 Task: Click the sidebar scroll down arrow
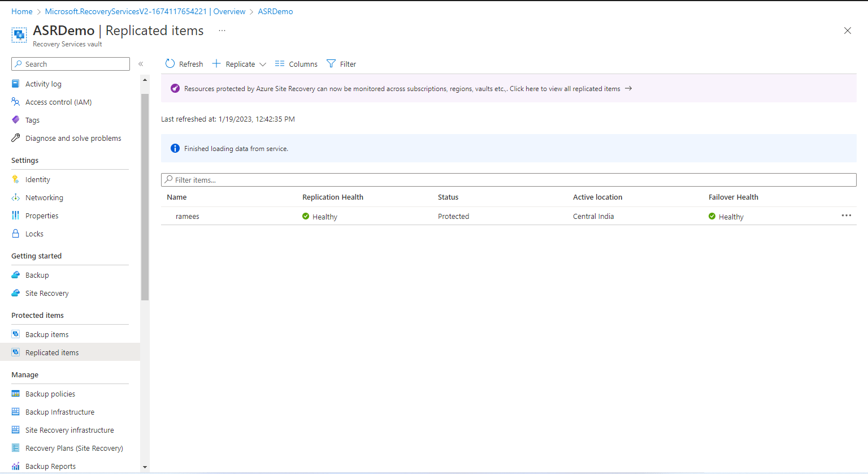point(145,467)
